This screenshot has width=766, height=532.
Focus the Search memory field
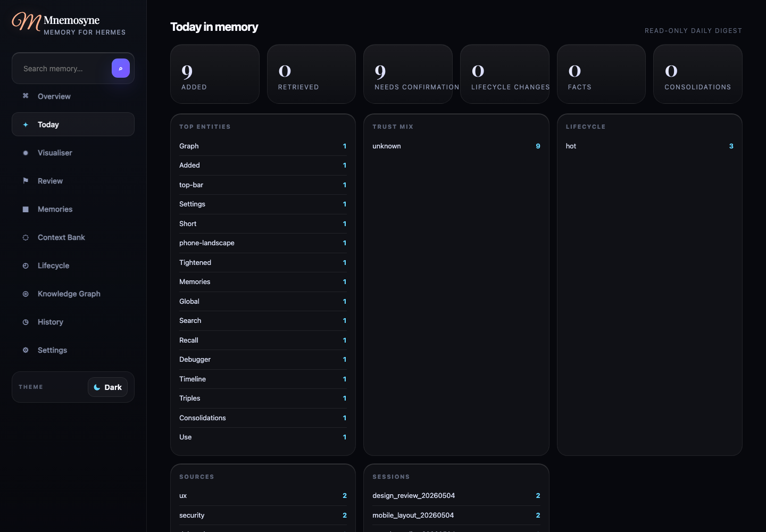(x=64, y=69)
